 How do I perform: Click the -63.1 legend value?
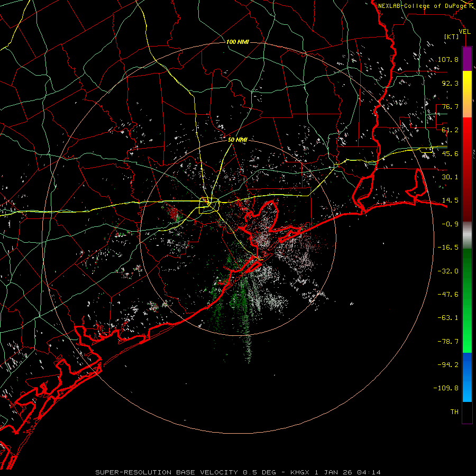tap(448, 318)
